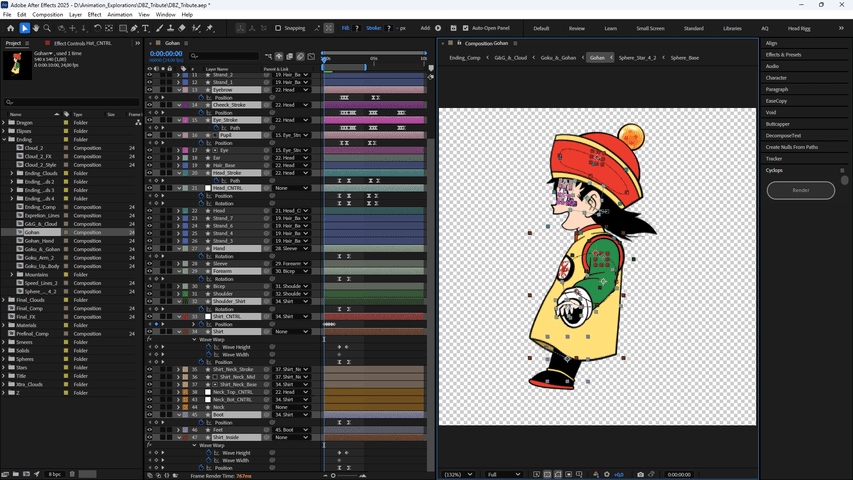Image resolution: width=853 pixels, height=480 pixels.
Task: Click the Fill color swatch
Action: (357, 28)
